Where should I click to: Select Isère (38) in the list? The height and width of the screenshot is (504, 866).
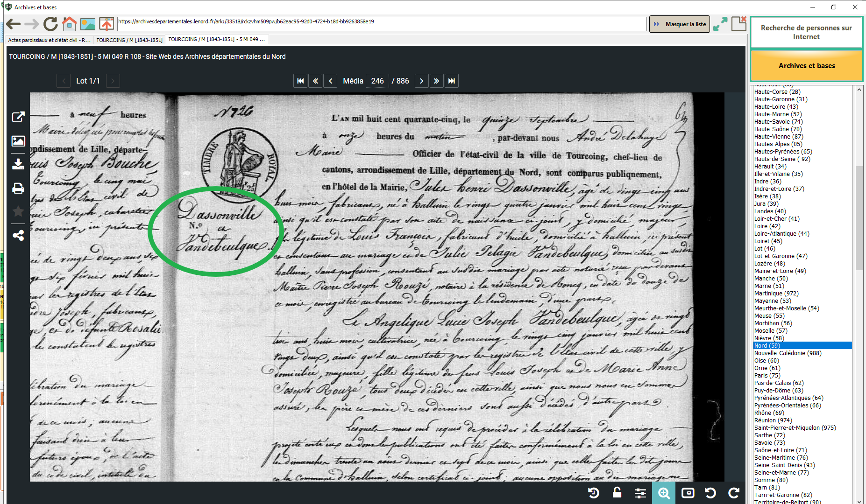point(767,196)
